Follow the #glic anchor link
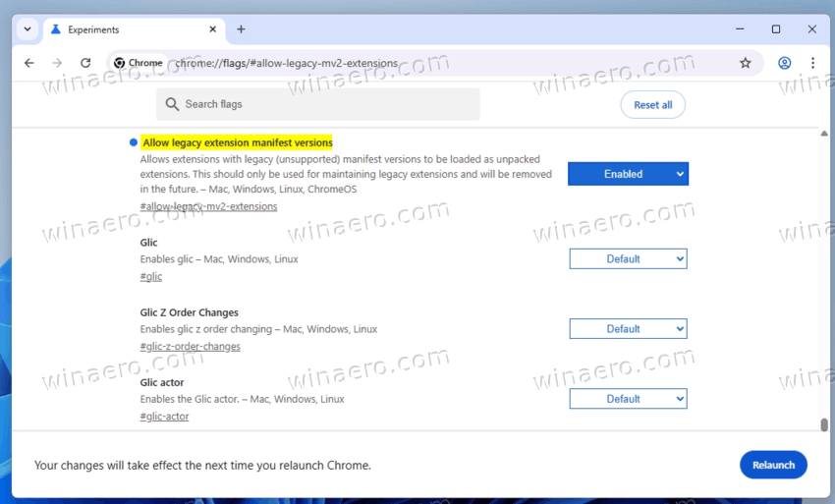 click(x=151, y=276)
